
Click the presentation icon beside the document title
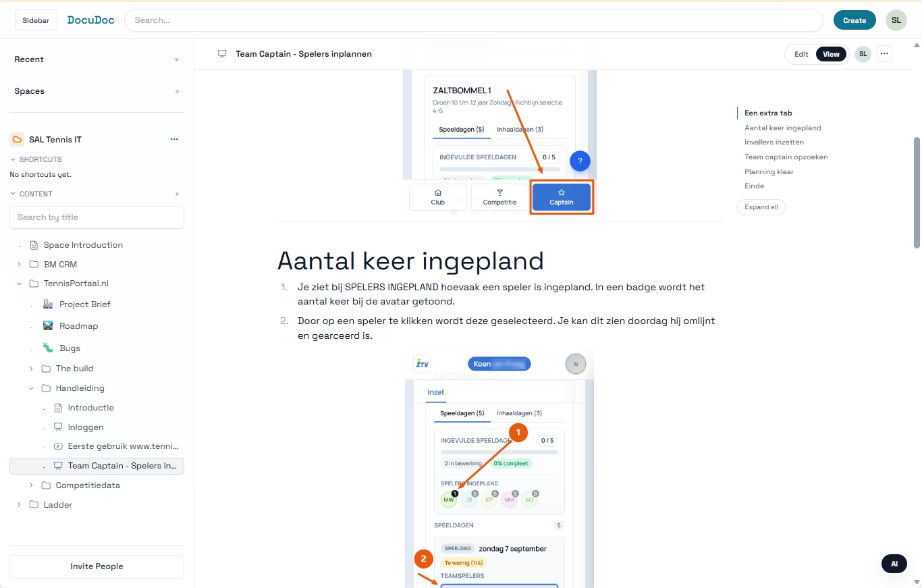(222, 53)
